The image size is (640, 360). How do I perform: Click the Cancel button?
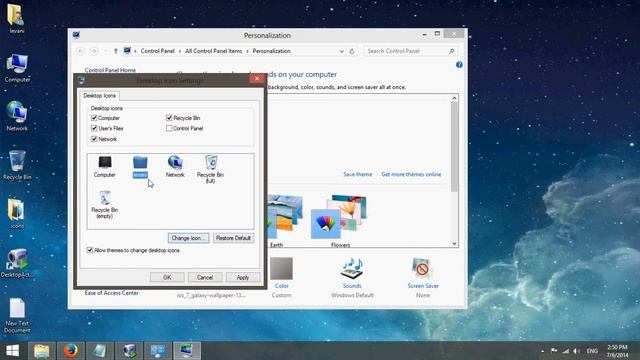205,277
